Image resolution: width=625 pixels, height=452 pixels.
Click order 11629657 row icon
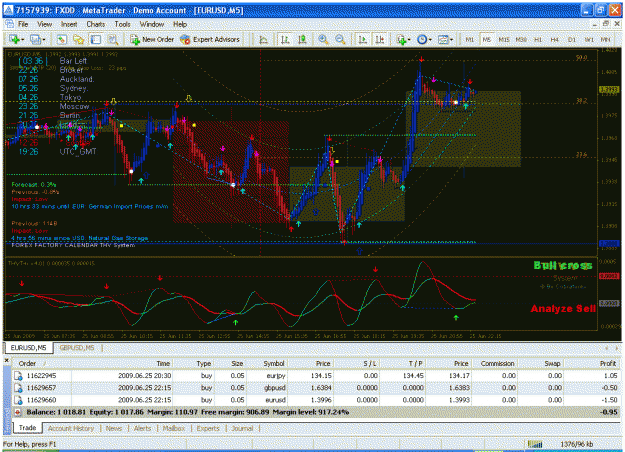click(18, 388)
